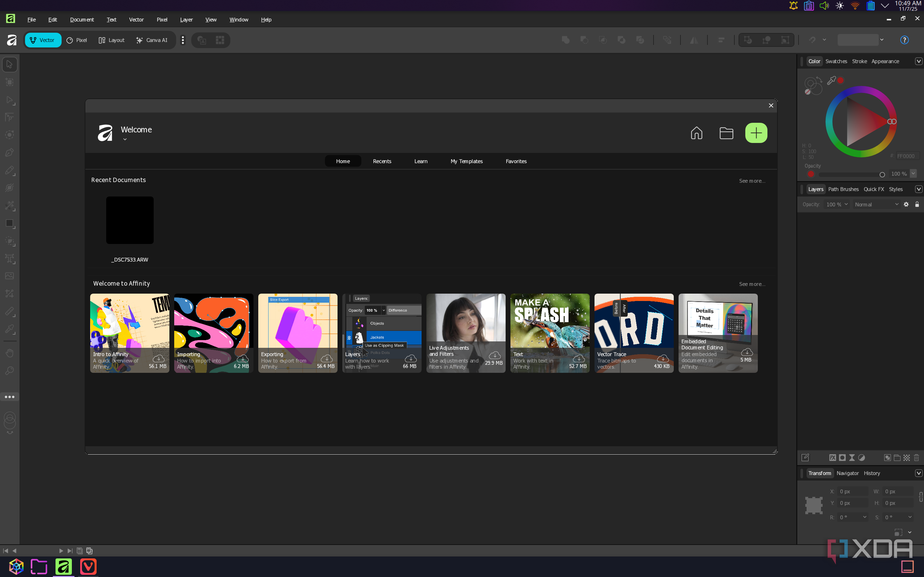The height and width of the screenshot is (577, 924).
Task: Switch to Layout studio mode
Action: point(112,40)
